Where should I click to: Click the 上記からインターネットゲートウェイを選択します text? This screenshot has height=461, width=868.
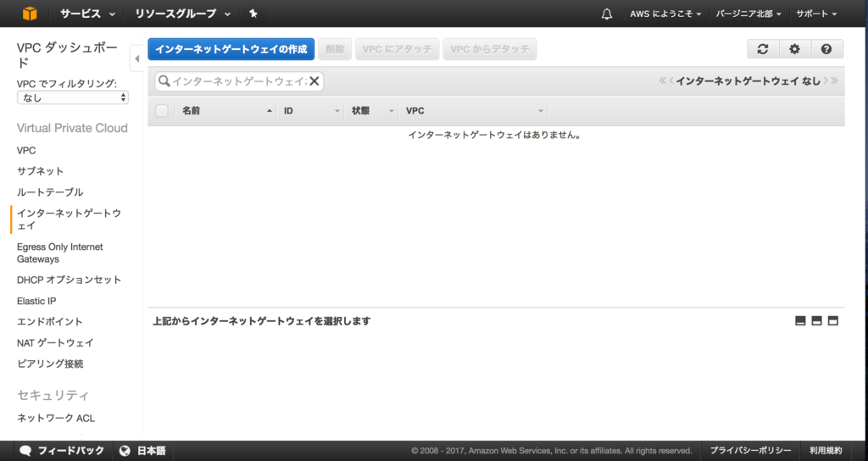click(x=261, y=321)
